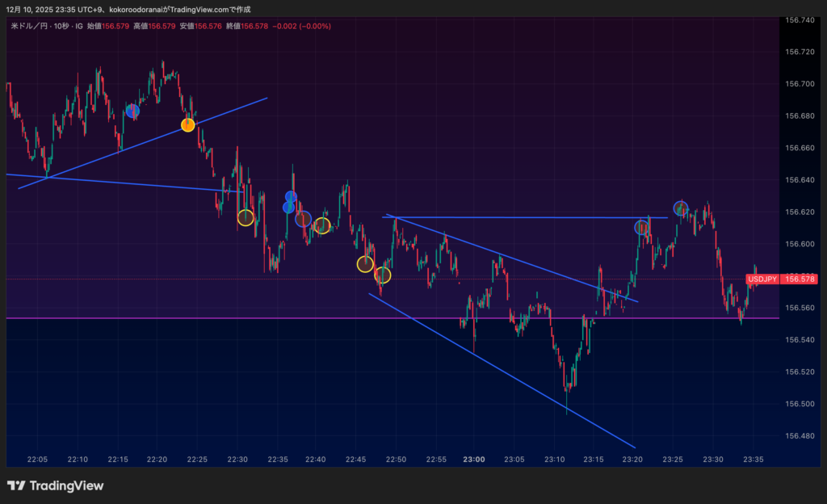Click the yellow-ringed circle marker near 22:48

[383, 275]
